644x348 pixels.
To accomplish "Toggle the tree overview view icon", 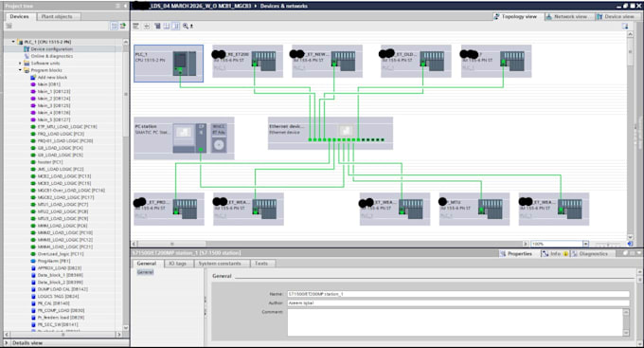I will click(115, 26).
